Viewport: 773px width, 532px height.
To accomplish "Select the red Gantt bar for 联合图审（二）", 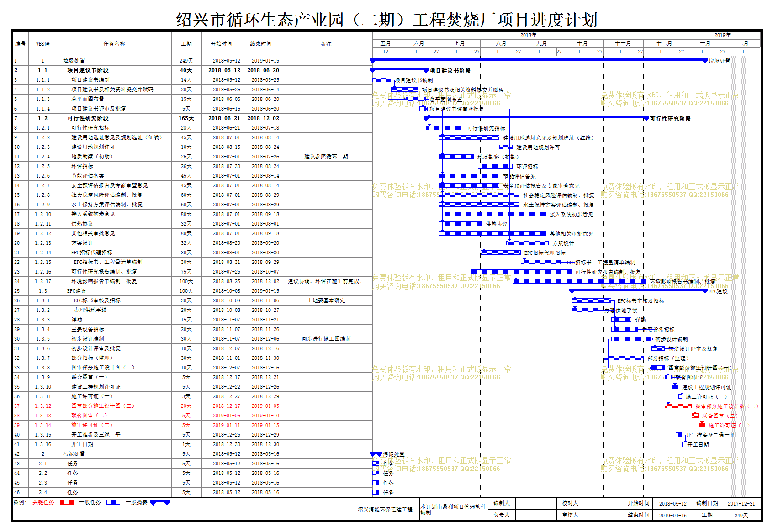I will click(x=695, y=416).
